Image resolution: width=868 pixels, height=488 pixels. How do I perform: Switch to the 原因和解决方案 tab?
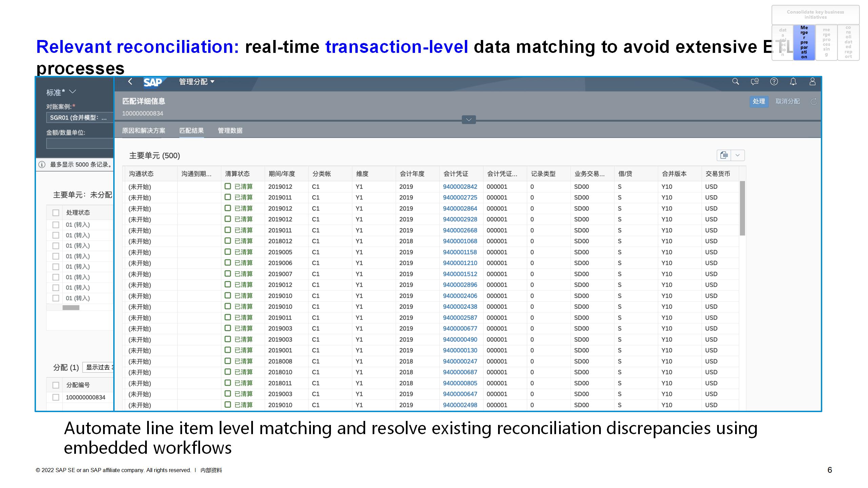pos(143,130)
